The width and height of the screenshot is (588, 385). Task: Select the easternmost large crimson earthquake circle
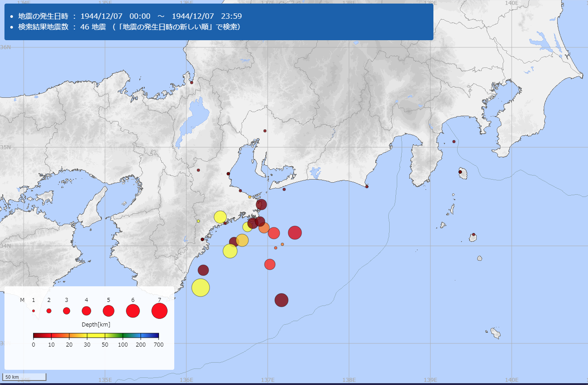(x=295, y=233)
